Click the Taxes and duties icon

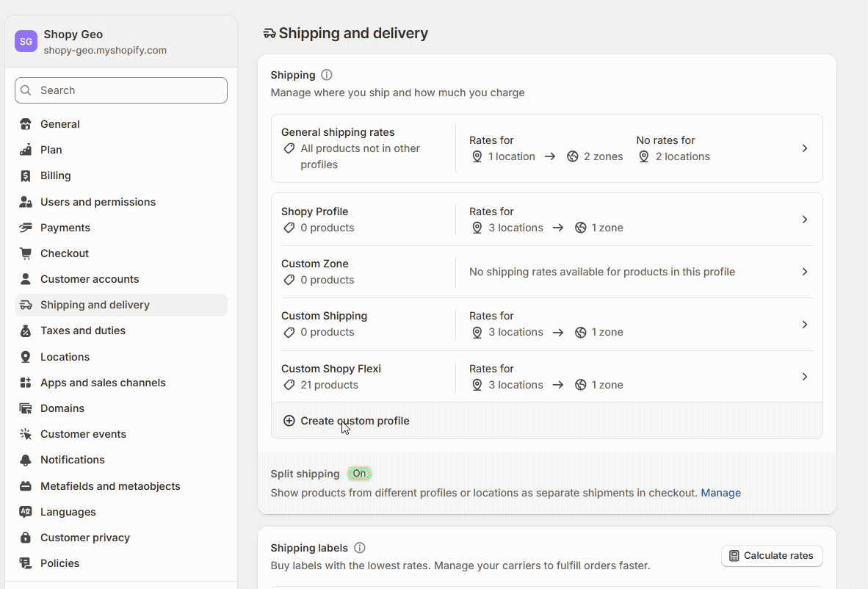click(26, 330)
